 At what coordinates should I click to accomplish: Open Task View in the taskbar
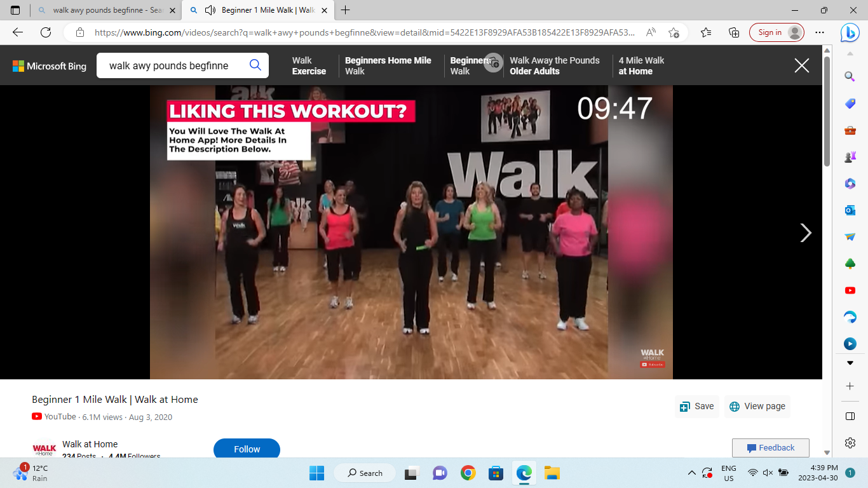[x=411, y=473]
